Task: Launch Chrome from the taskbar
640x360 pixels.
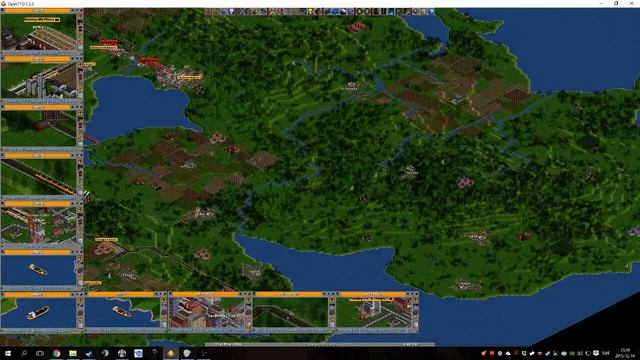Action: point(56,353)
